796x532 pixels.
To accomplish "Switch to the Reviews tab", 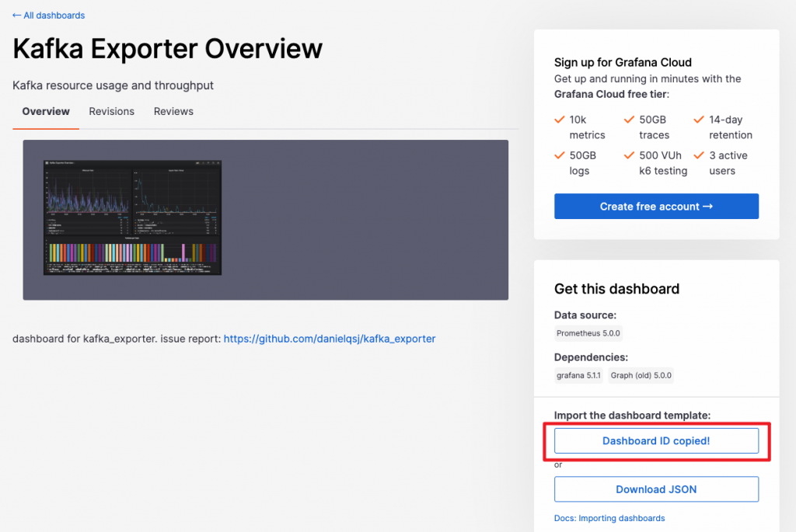I will [x=173, y=112].
